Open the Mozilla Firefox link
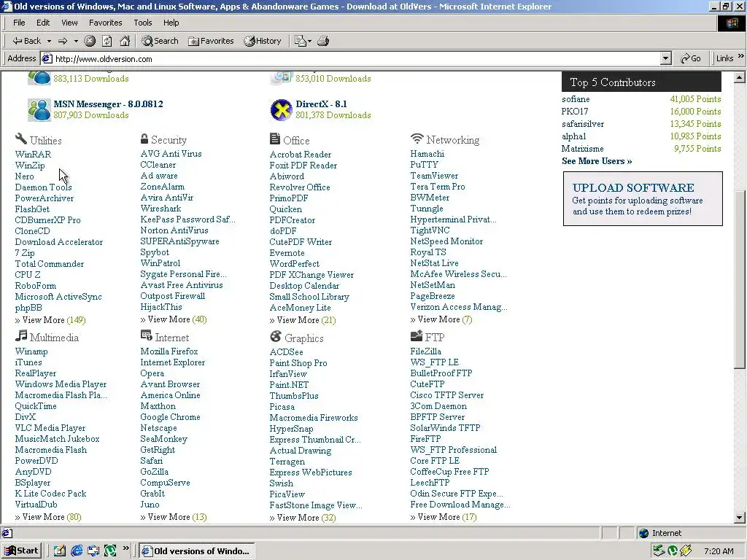This screenshot has height=560, width=747. [x=169, y=351]
